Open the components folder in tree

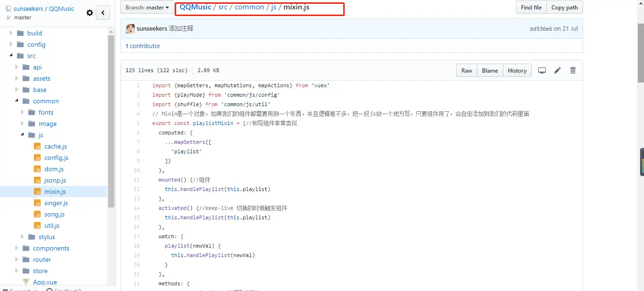pos(51,248)
